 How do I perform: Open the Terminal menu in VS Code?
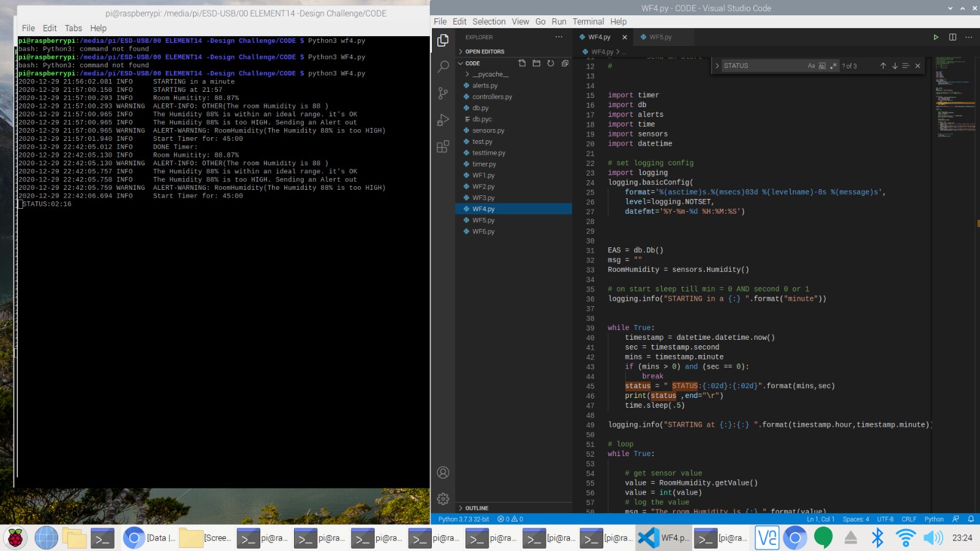tap(588, 21)
